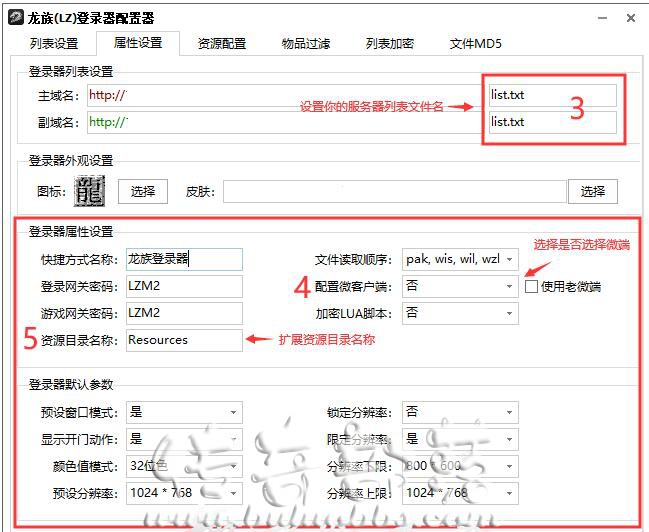The image size is (649, 532).
Task: Click the 副域名 URL input field
Action: pos(284,122)
